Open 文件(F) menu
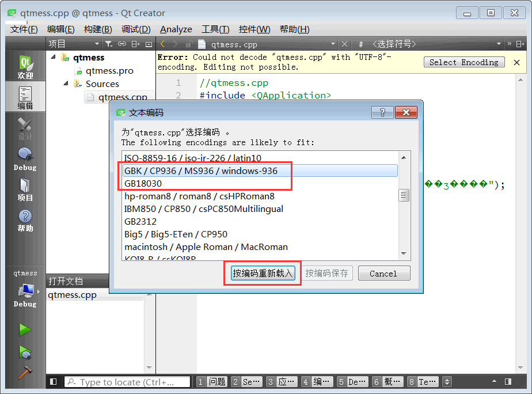This screenshot has width=532, height=394. click(x=24, y=29)
